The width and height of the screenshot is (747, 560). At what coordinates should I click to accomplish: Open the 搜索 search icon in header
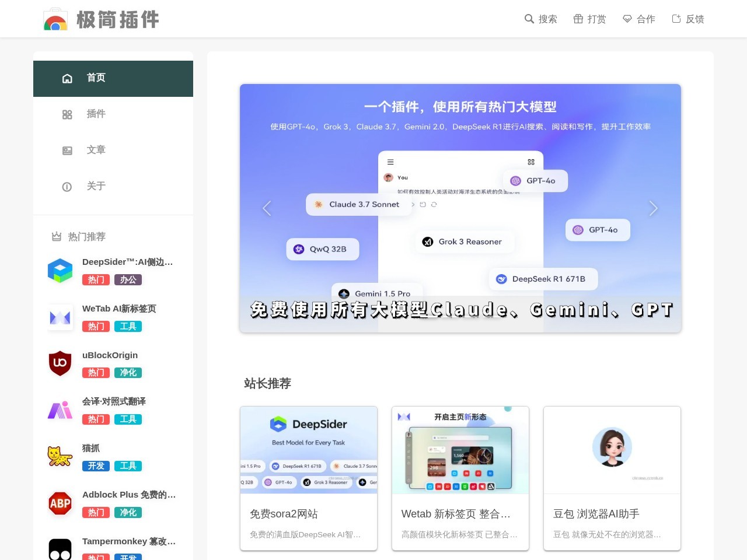click(529, 19)
